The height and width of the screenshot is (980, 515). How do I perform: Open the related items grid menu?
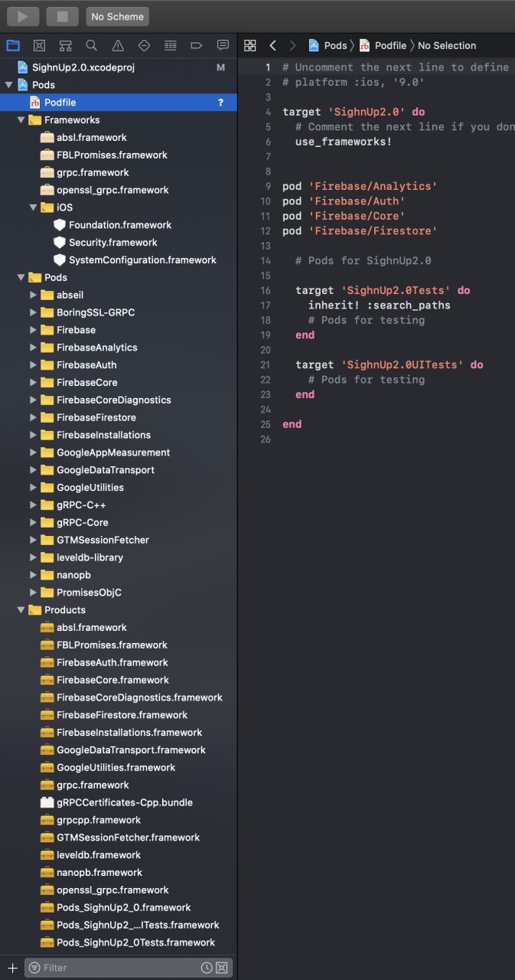pyautogui.click(x=249, y=45)
